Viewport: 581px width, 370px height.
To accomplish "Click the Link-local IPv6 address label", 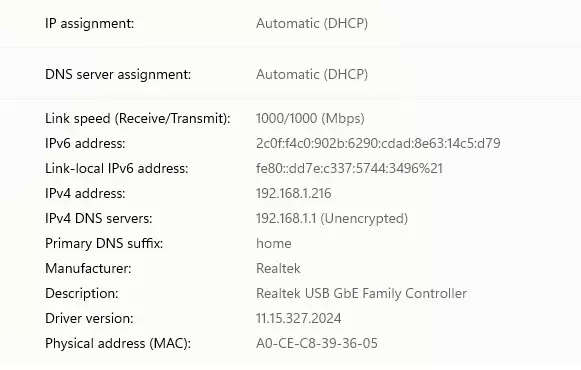I will pyautogui.click(x=116, y=169).
